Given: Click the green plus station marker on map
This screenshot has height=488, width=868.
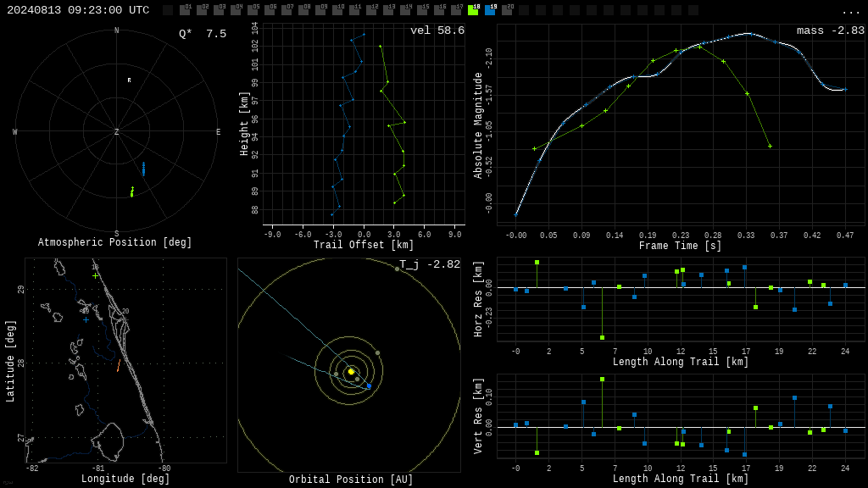Looking at the screenshot, I should 95,275.
